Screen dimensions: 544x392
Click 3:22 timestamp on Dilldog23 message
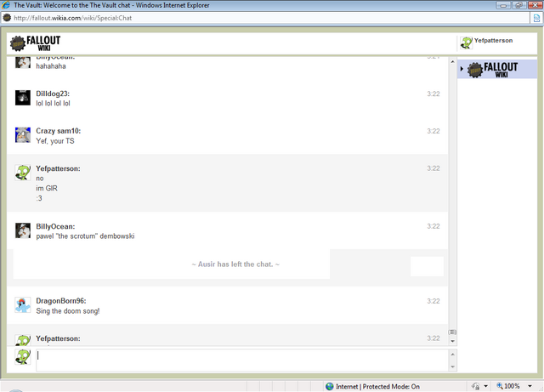(433, 94)
